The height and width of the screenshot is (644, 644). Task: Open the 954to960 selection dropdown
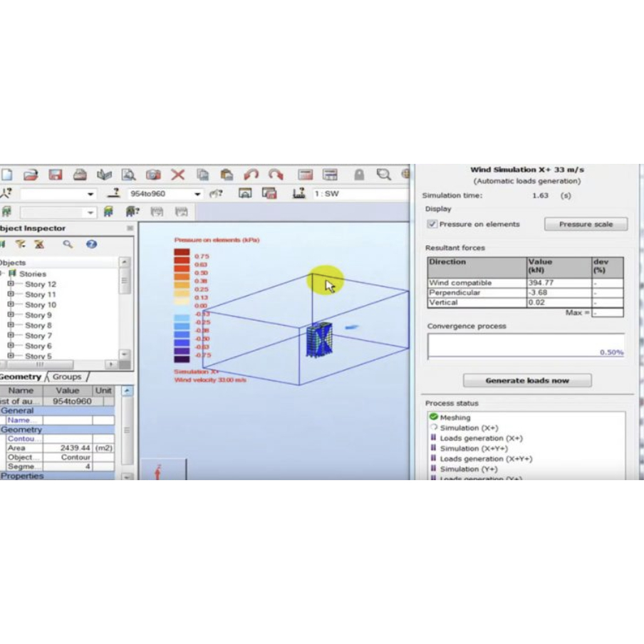coord(198,194)
